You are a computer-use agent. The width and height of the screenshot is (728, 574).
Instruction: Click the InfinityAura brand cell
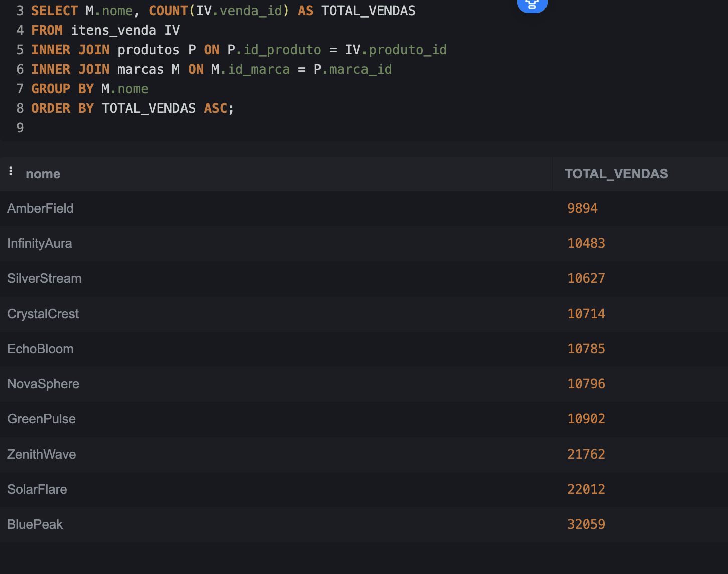[x=40, y=243]
